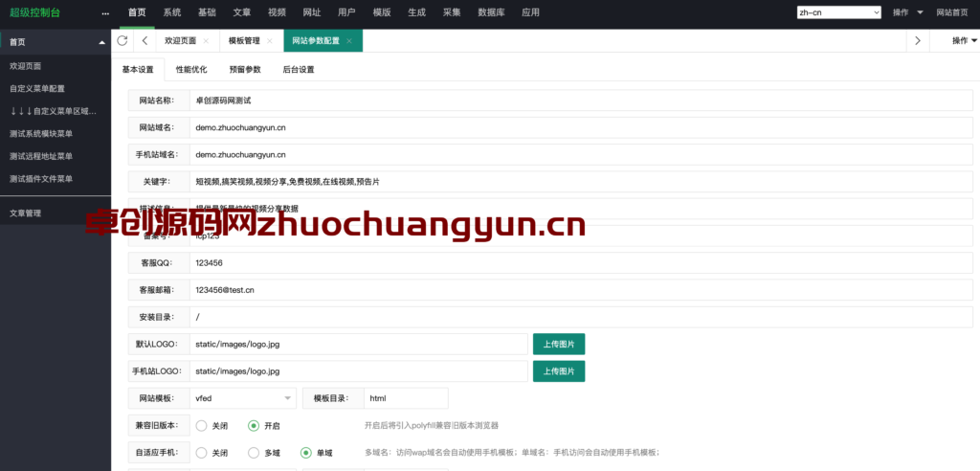Click the 模板目录 html input
This screenshot has width=980, height=471.
pos(406,398)
